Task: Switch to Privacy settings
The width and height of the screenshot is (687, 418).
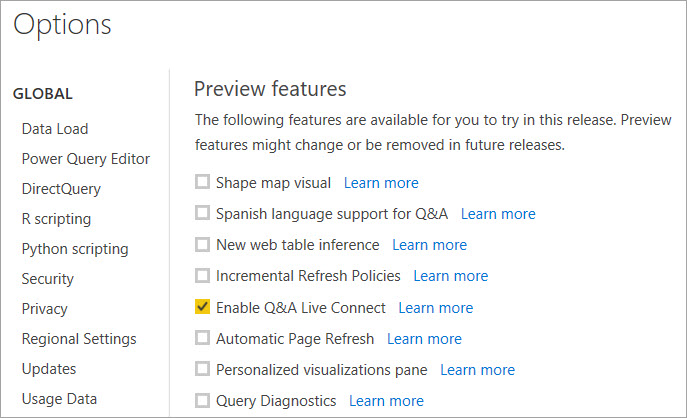Action: pos(45,309)
